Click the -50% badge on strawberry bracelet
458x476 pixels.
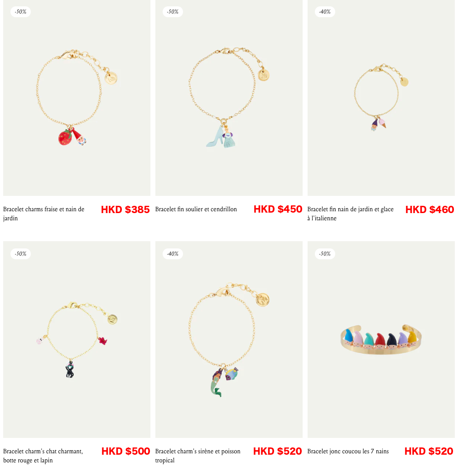coord(21,12)
